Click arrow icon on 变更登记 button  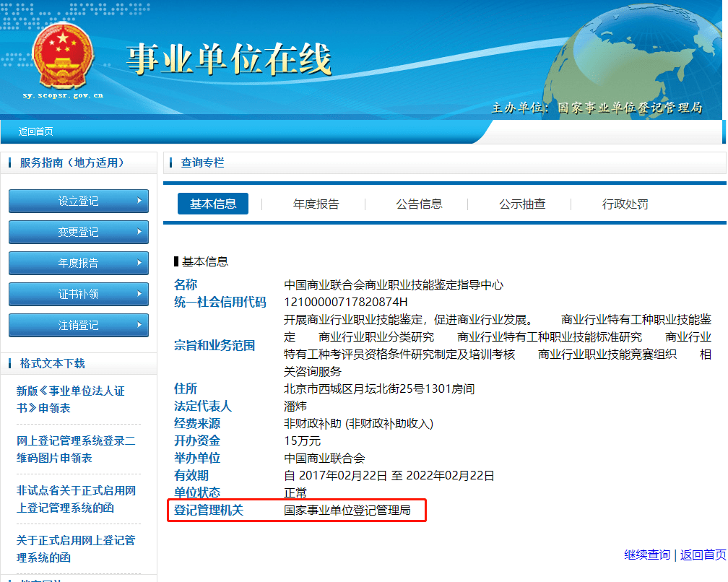(139, 232)
